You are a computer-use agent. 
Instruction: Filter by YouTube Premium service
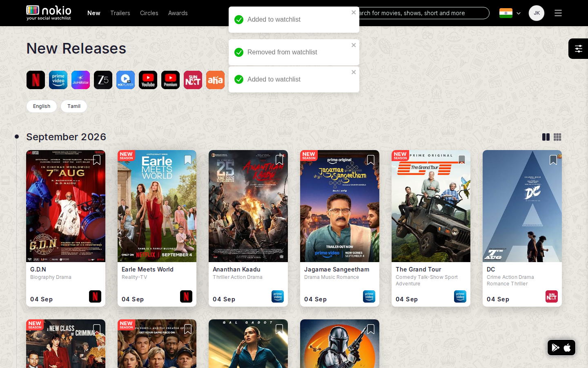170,80
